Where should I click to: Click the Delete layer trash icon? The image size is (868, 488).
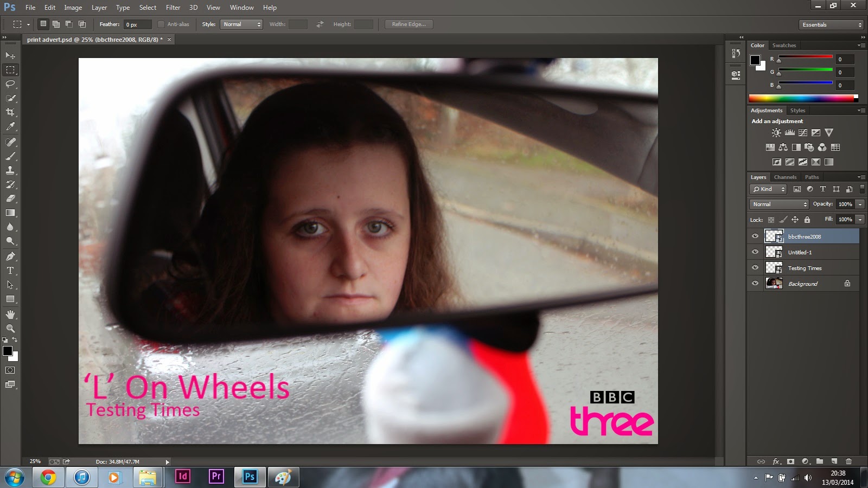(x=848, y=461)
